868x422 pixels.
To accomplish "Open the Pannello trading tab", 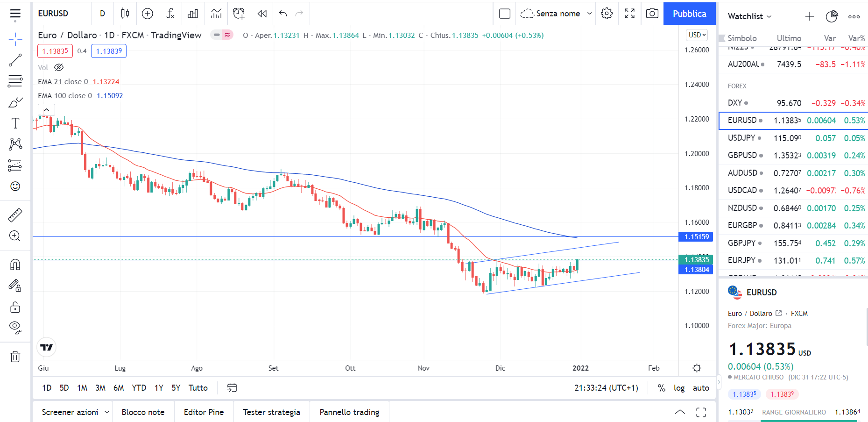I will (x=349, y=412).
